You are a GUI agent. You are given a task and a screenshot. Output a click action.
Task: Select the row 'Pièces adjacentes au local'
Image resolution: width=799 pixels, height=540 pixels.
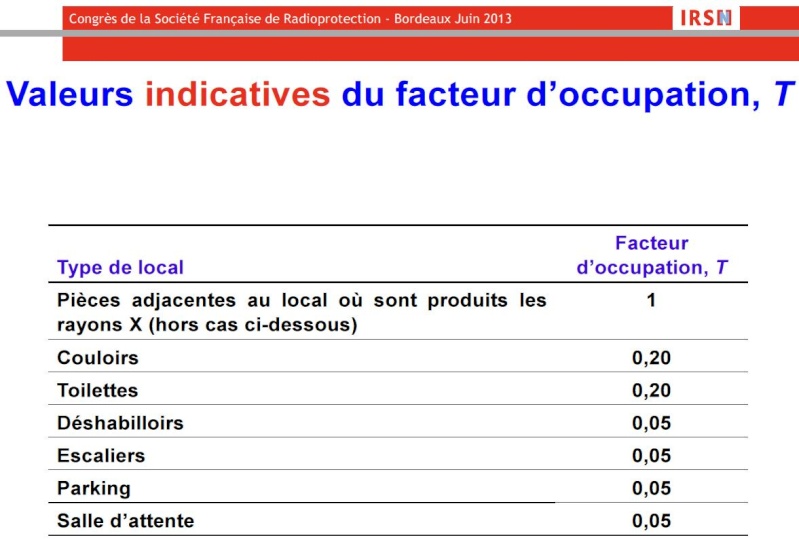397,311
